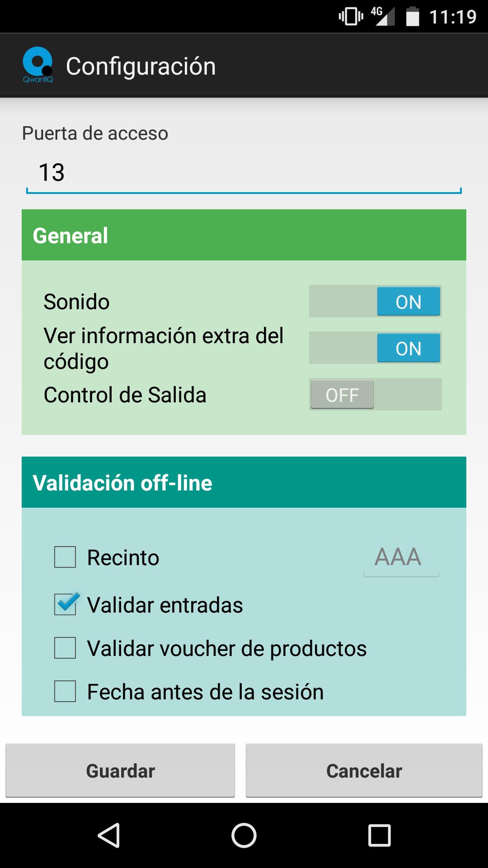Screen dimensions: 488x868
Task: Tap the QwantiQ app logo icon
Action: [x=38, y=65]
